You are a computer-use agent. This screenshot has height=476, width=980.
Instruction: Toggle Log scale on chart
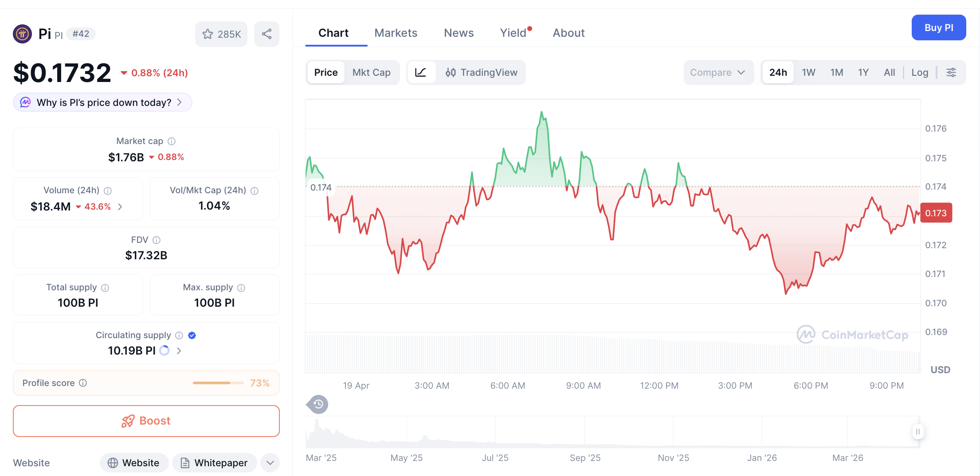tap(920, 72)
